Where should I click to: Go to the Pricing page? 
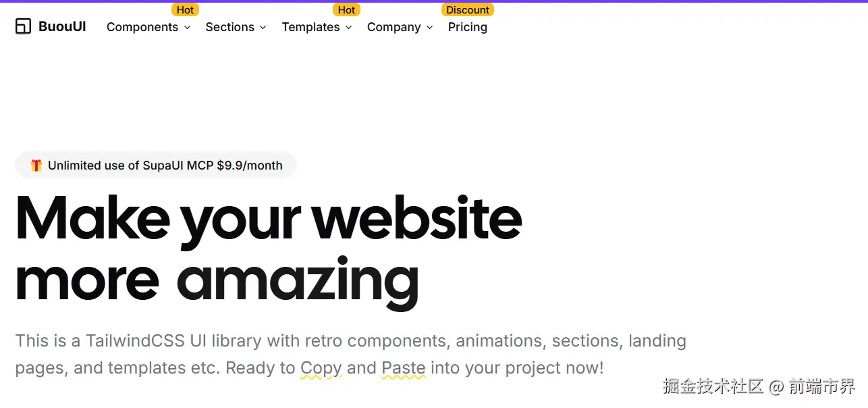(468, 27)
